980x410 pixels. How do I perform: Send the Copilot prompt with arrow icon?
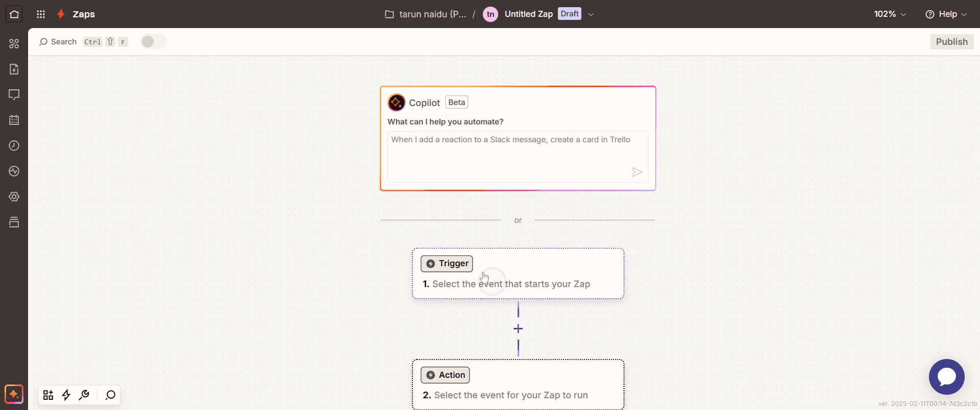point(637,172)
